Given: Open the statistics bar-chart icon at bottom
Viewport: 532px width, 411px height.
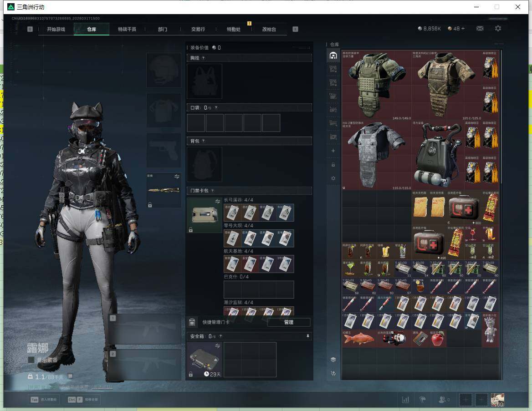Looking at the screenshot, I should coord(405,400).
